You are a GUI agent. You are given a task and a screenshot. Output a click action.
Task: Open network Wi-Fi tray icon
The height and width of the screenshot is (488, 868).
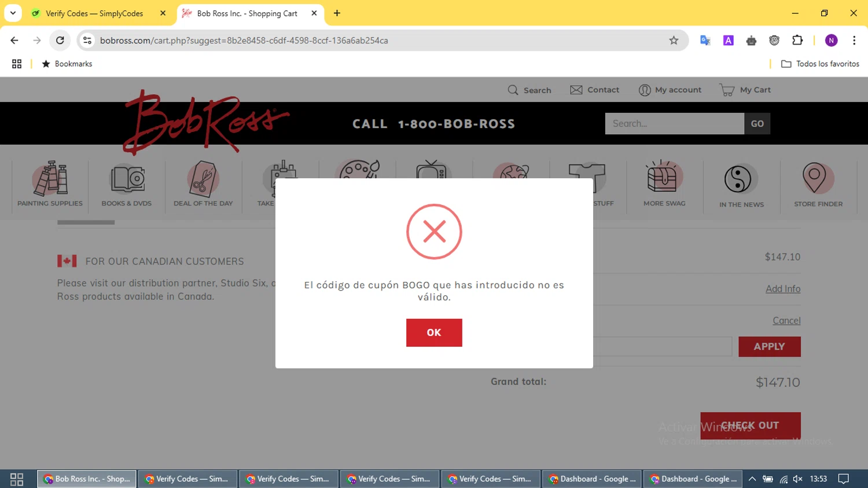[x=784, y=479]
